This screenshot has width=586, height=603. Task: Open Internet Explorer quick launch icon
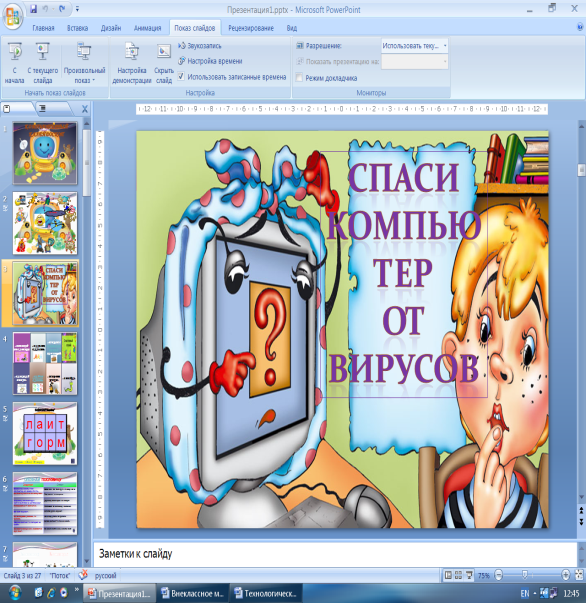(51, 593)
